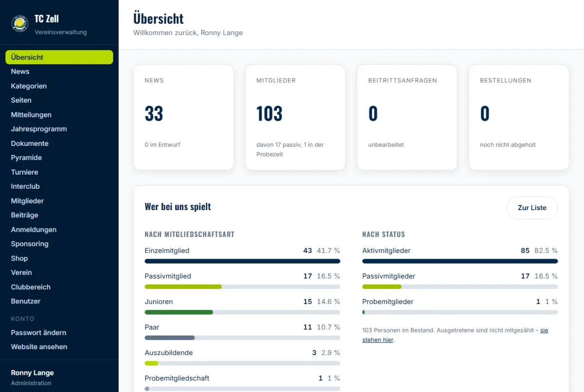
Task: Click 'Wer bei uns spielt' heading
Action: pos(178,207)
